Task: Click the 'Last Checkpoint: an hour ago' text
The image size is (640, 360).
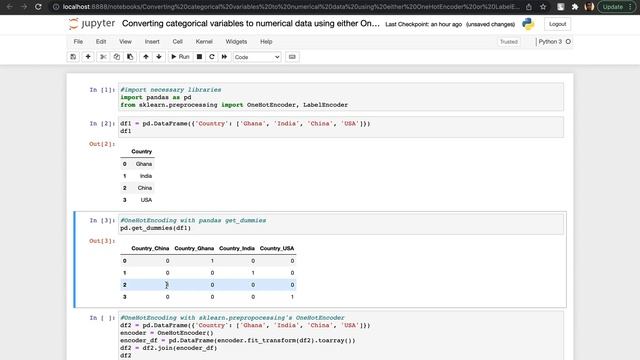Action: click(423, 24)
